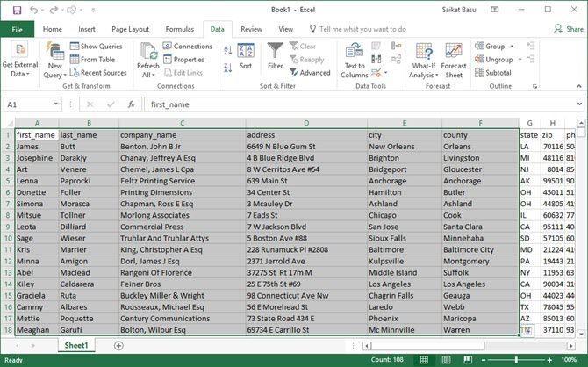Expand the formula bar chevron
Viewport: 588px width, 367px height.
click(x=579, y=104)
